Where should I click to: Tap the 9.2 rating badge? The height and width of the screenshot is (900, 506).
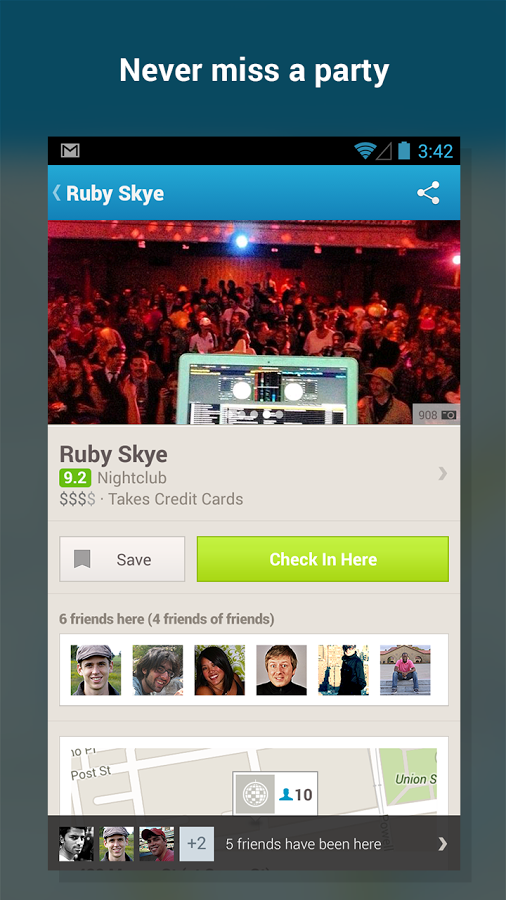pos(75,478)
